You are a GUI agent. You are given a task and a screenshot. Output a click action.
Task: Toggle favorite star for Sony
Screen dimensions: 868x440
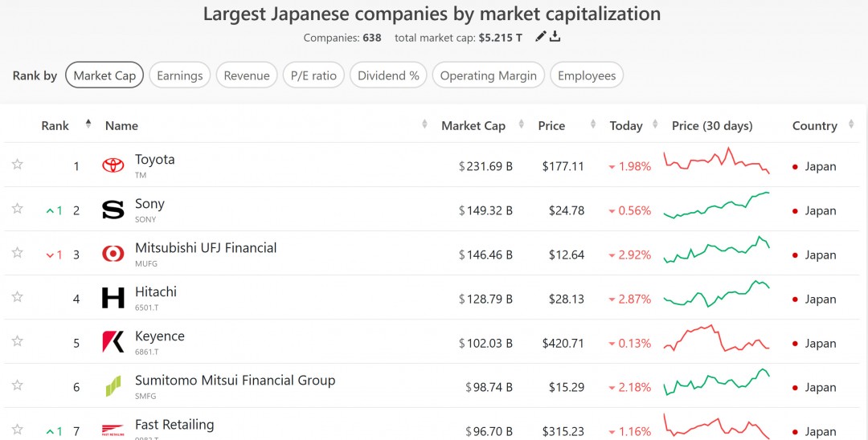[x=18, y=209]
